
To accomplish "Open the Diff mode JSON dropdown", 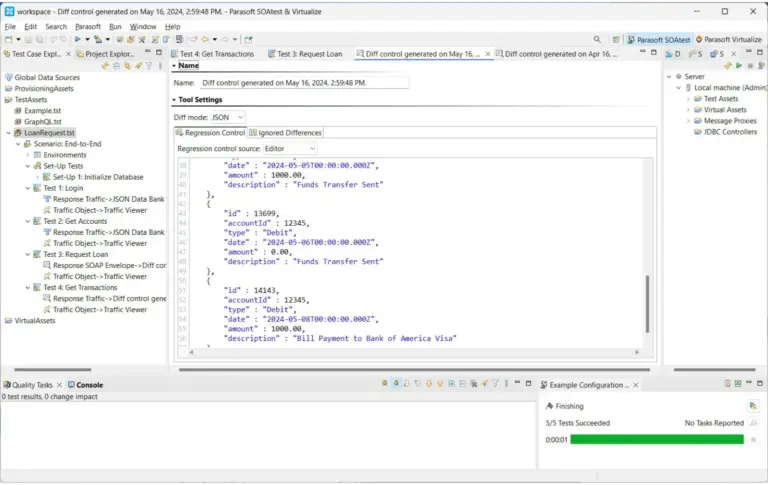I will pyautogui.click(x=227, y=117).
